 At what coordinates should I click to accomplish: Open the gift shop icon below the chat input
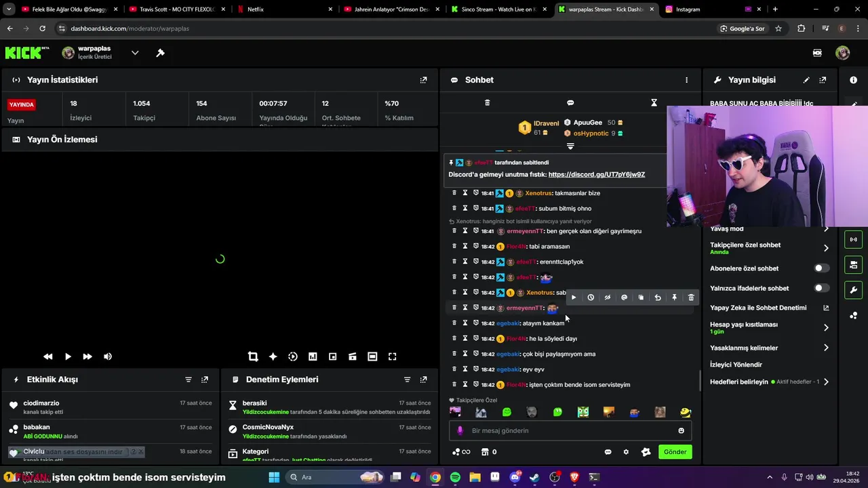tap(485, 452)
